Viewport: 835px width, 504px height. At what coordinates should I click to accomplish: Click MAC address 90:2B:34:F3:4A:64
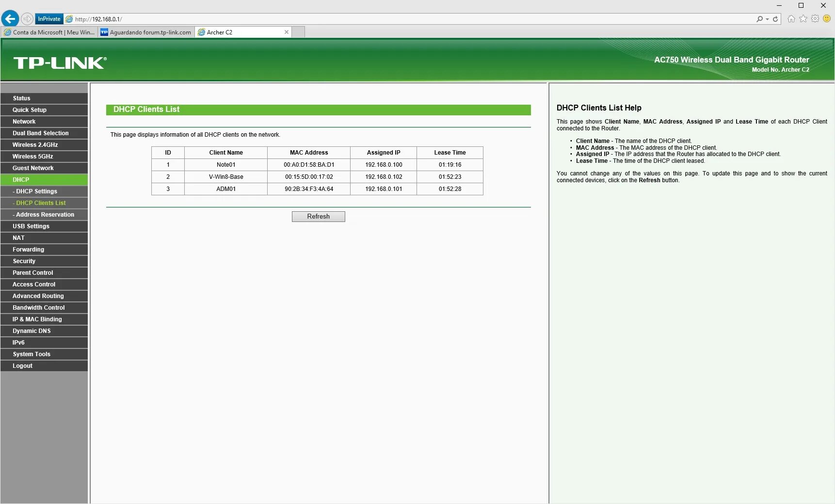[309, 189]
